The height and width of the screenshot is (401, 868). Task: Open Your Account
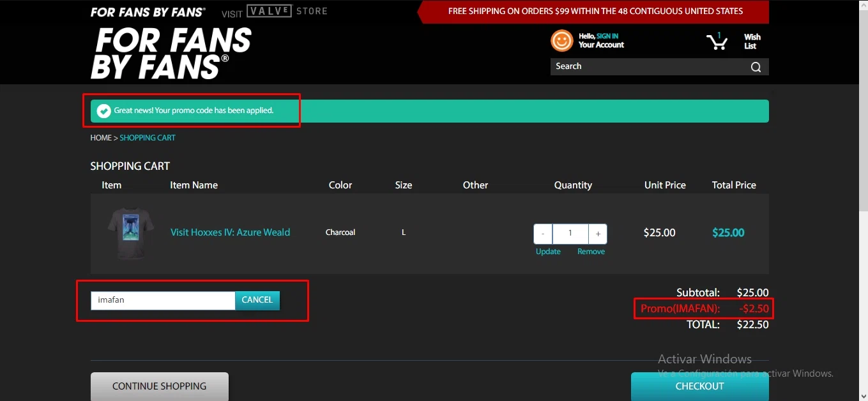tap(602, 45)
